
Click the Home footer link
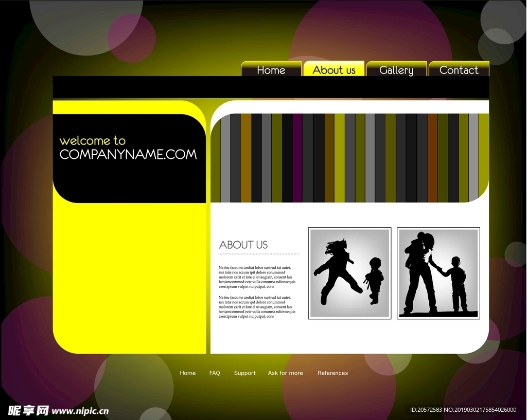pyautogui.click(x=187, y=373)
